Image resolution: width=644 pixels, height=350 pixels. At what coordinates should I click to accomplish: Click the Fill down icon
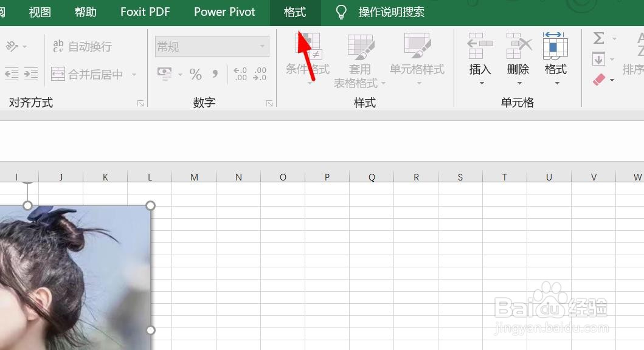point(598,59)
